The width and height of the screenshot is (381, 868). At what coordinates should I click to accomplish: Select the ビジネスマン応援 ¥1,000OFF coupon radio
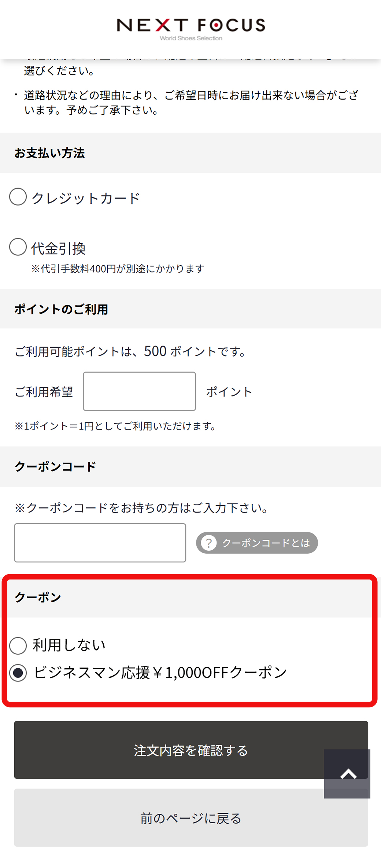[18, 673]
